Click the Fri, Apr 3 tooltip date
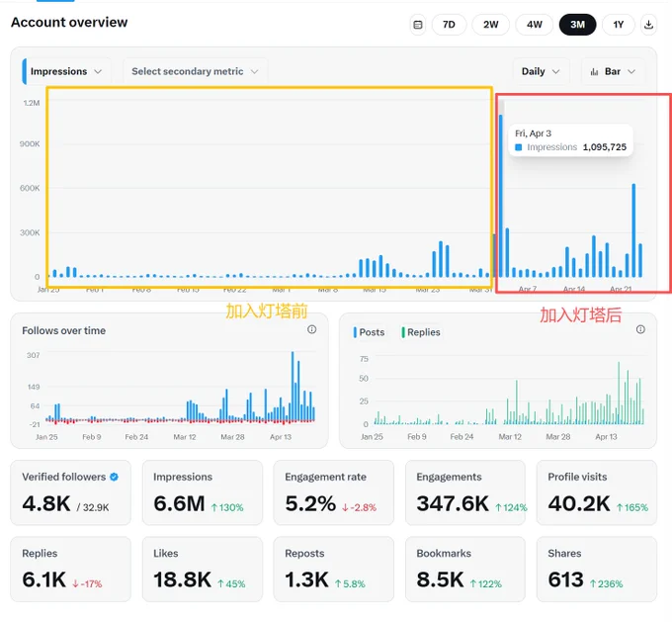 click(533, 133)
